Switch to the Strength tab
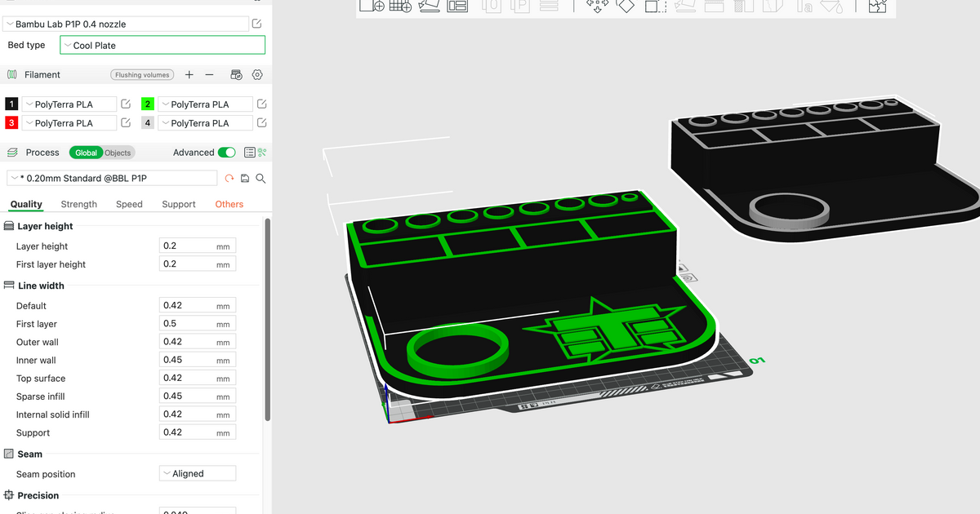Viewport: 980px width, 514px height. (x=78, y=204)
